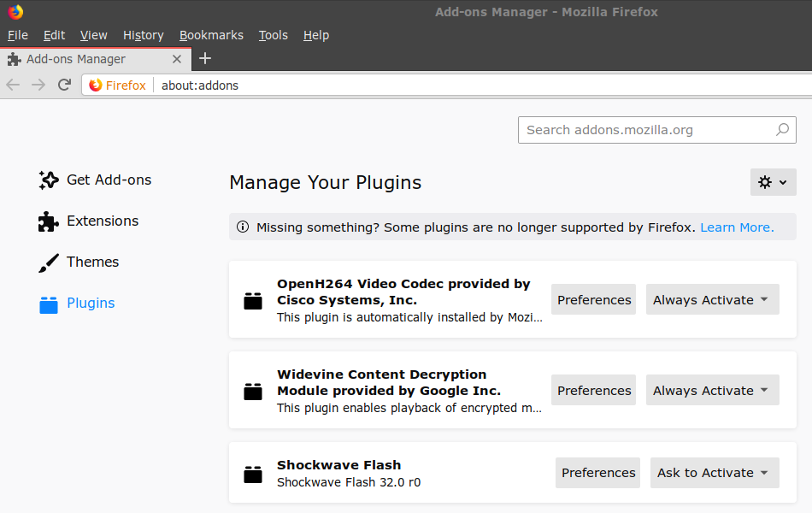Click the Widevine Content Decryption Module title
The width and height of the screenshot is (812, 513).
(389, 382)
